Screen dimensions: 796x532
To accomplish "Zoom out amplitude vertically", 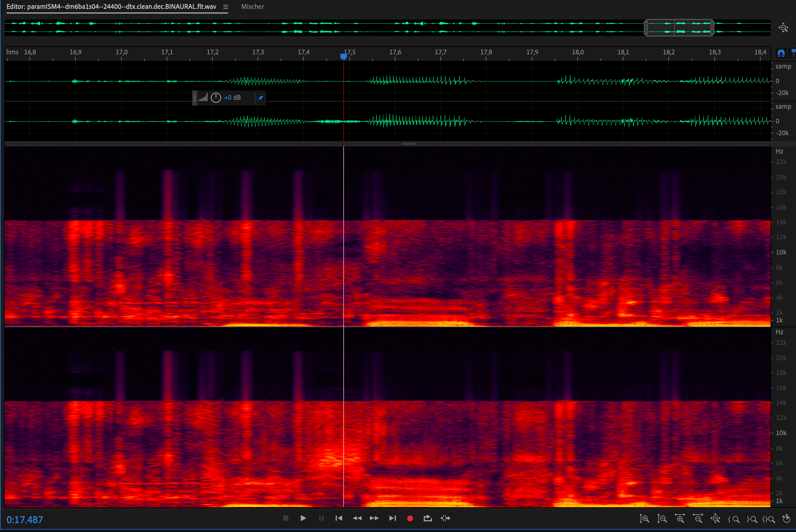I will [x=662, y=518].
